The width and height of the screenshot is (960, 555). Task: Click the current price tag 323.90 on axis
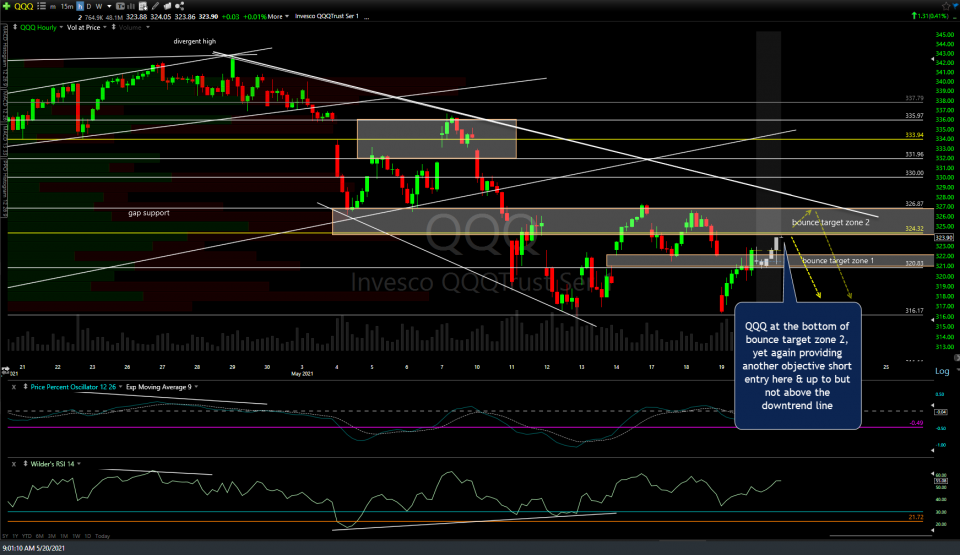point(944,238)
